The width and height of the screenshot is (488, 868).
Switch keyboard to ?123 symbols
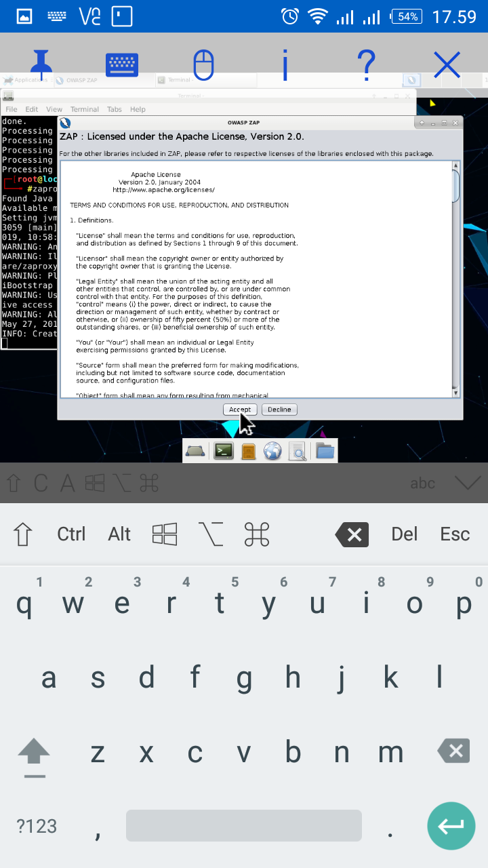[x=37, y=826]
